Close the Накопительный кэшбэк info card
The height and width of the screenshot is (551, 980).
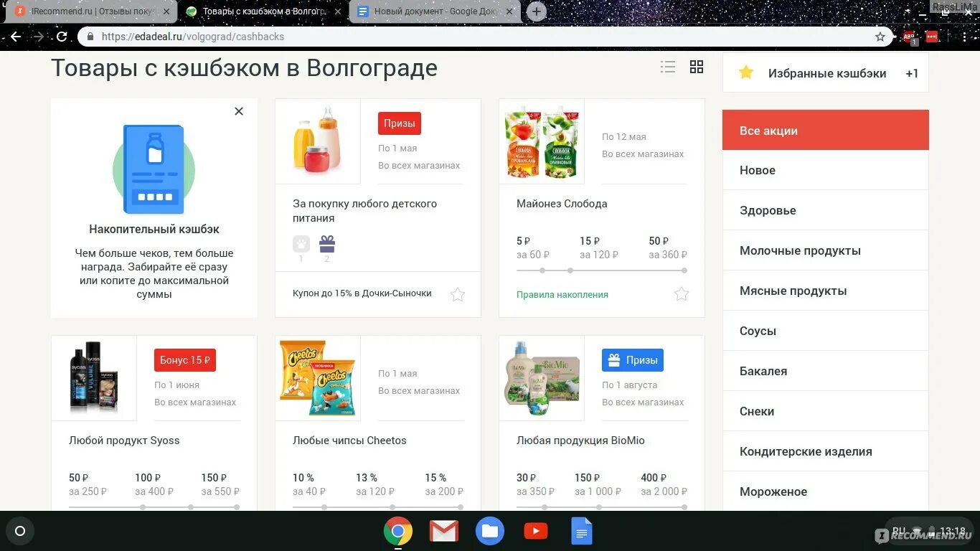[x=239, y=111]
